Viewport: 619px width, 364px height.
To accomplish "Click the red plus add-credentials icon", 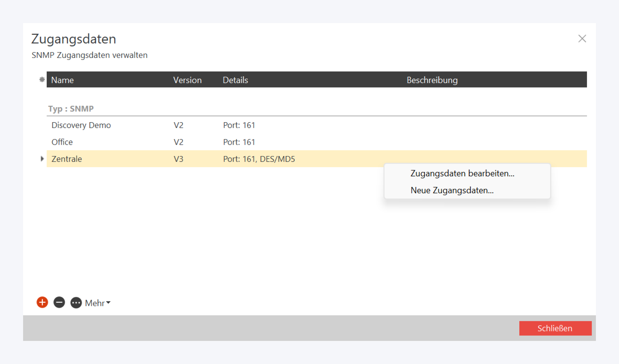I will click(x=42, y=302).
